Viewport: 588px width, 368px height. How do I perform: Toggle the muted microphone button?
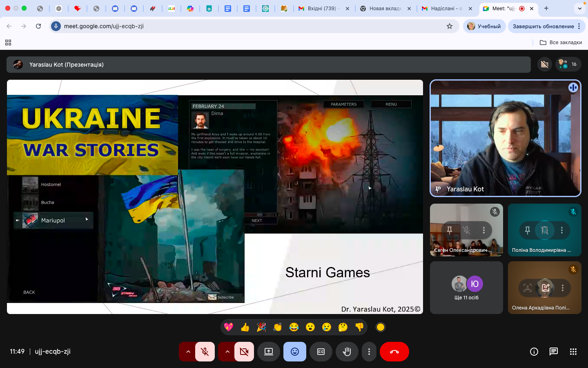205,352
